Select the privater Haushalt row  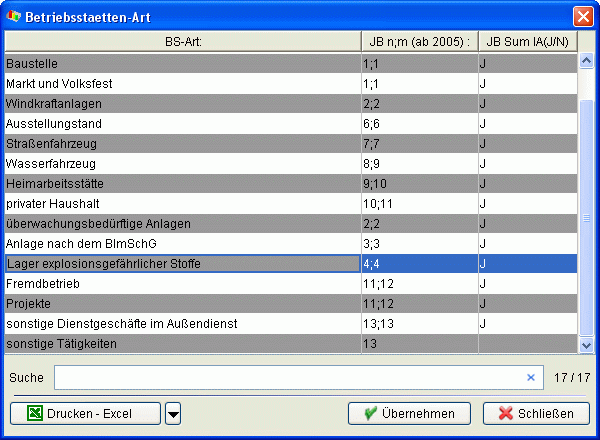click(x=181, y=204)
